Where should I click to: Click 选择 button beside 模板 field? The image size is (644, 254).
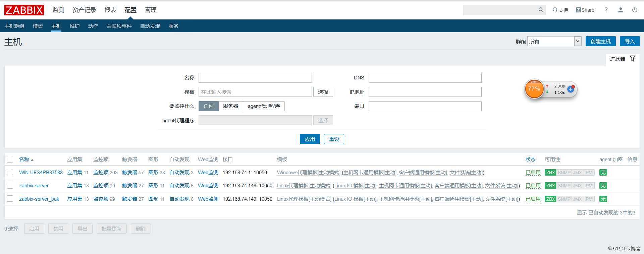point(323,92)
